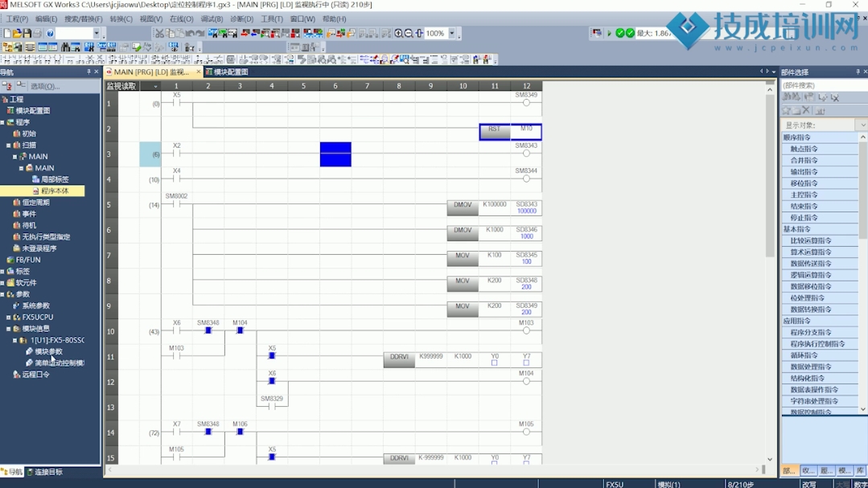Viewport: 868px width, 488px height.
Task: Click the green run arrow icon
Action: [x=610, y=33]
